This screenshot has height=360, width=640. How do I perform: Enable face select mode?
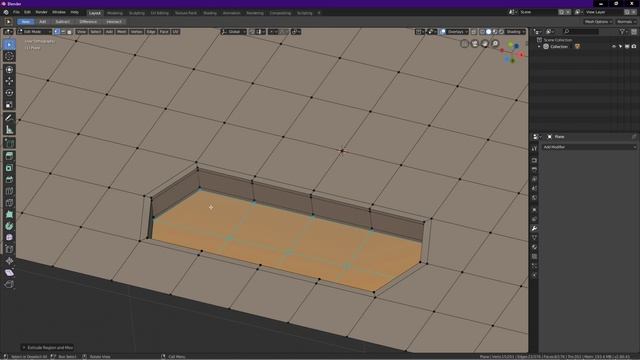69,31
